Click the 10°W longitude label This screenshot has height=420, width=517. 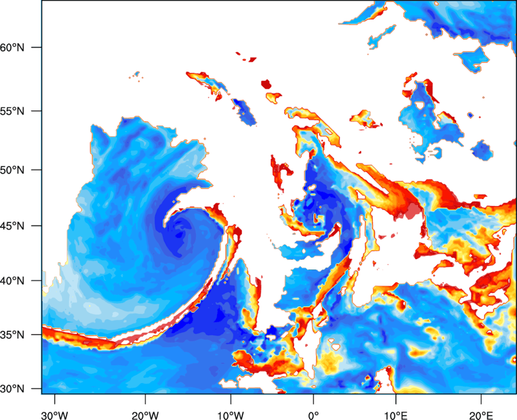(x=231, y=415)
